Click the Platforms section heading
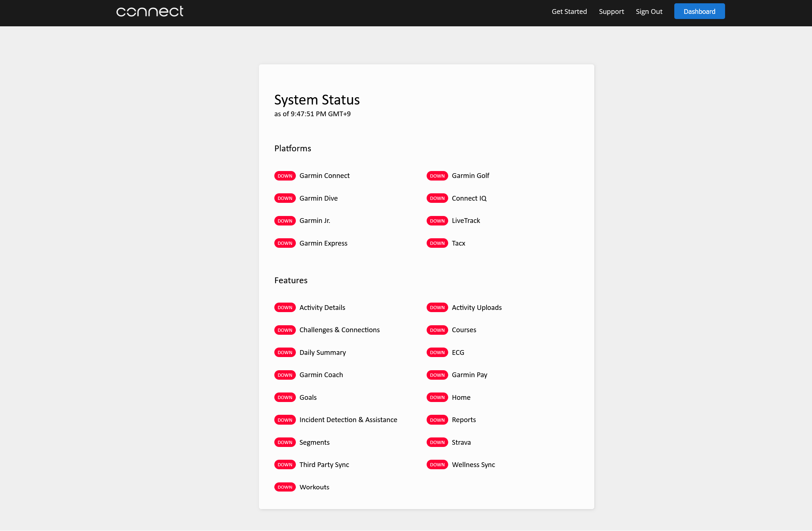 [x=293, y=148]
